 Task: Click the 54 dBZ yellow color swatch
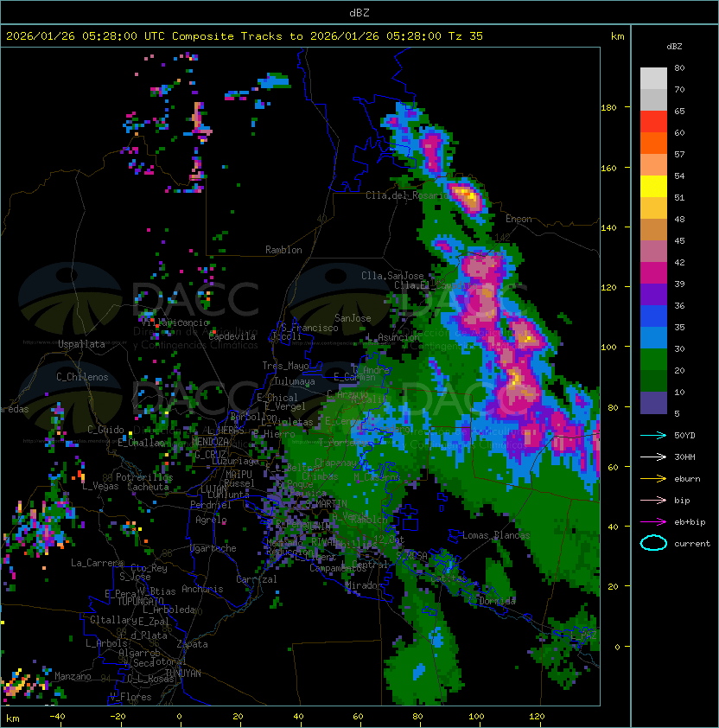click(x=653, y=187)
